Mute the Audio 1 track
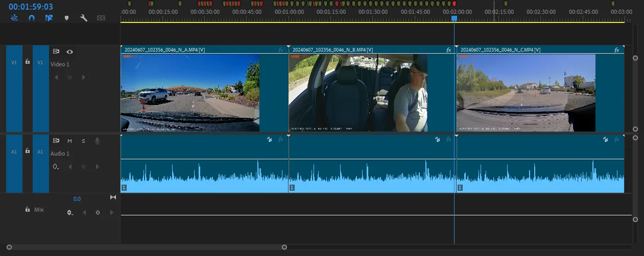Screen dimensions: 644x256 [x=69, y=141]
